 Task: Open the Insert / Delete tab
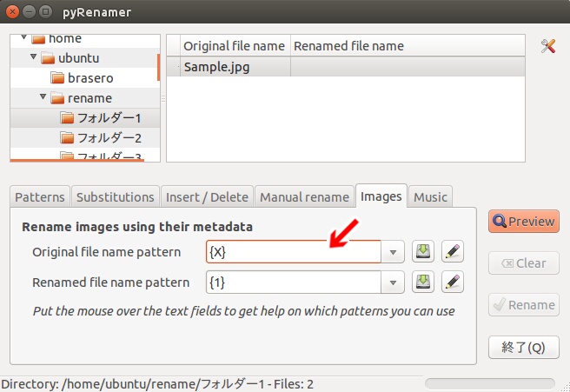(x=207, y=196)
